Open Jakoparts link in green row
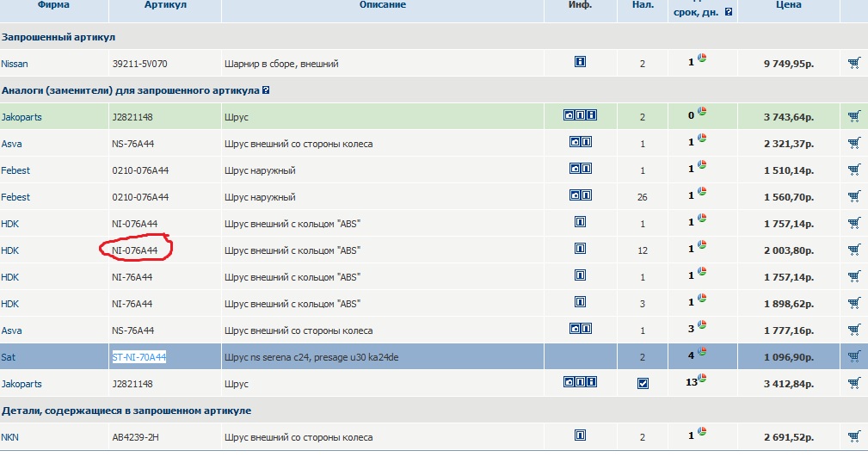 (22, 117)
